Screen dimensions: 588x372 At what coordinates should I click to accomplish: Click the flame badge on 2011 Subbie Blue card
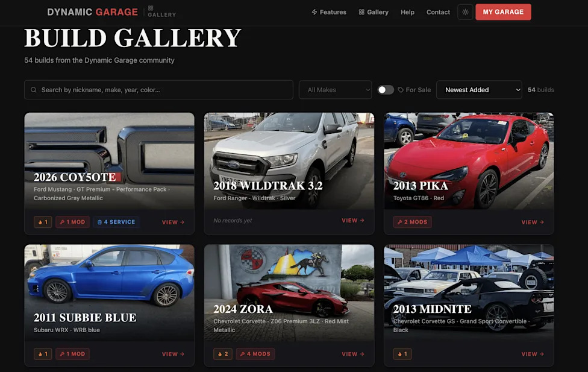click(x=43, y=353)
